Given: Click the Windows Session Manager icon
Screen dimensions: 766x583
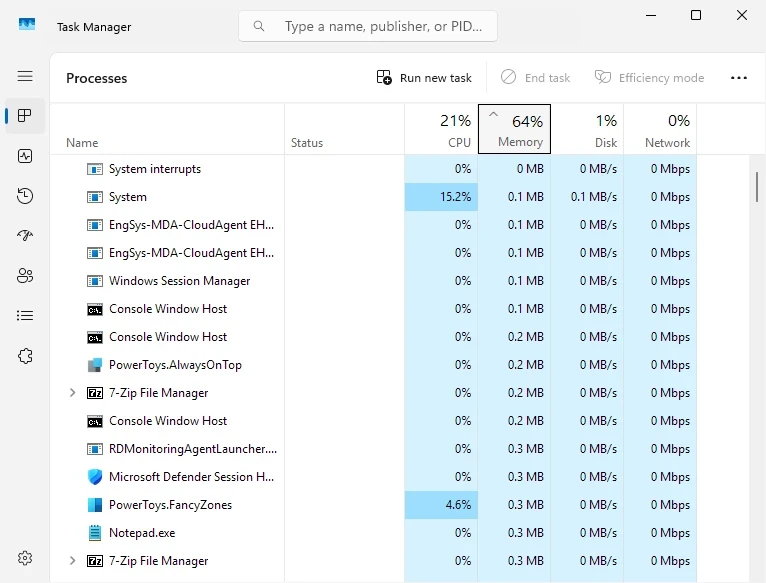Looking at the screenshot, I should (x=95, y=281).
